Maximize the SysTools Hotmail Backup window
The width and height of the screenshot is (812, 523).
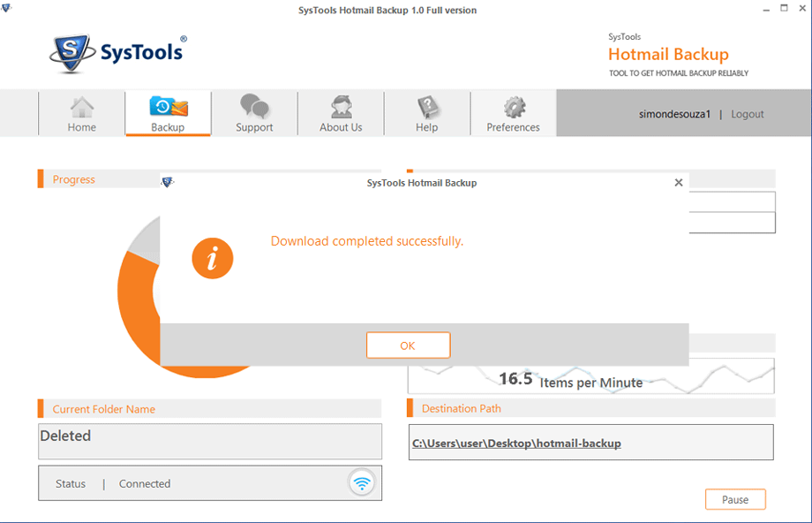784,8
